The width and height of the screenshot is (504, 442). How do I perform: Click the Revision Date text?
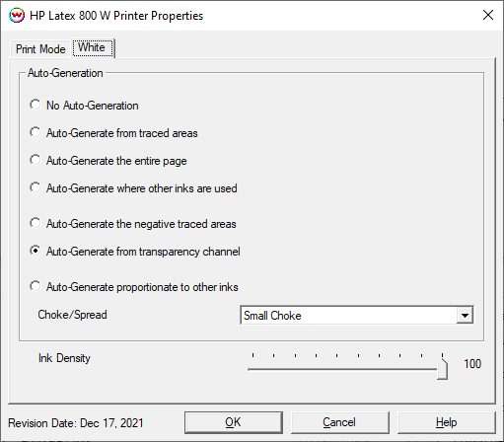76,423
